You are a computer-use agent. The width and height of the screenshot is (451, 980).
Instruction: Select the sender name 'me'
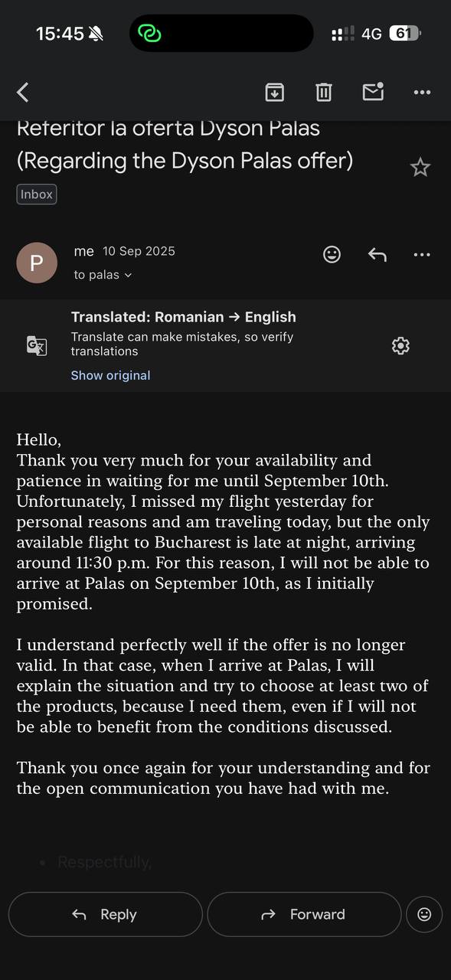pyautogui.click(x=84, y=250)
